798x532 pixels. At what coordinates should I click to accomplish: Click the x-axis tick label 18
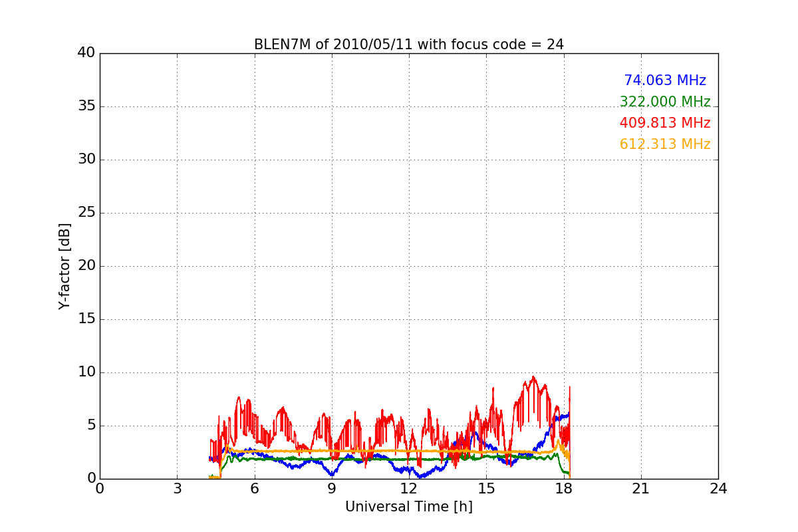click(563, 489)
